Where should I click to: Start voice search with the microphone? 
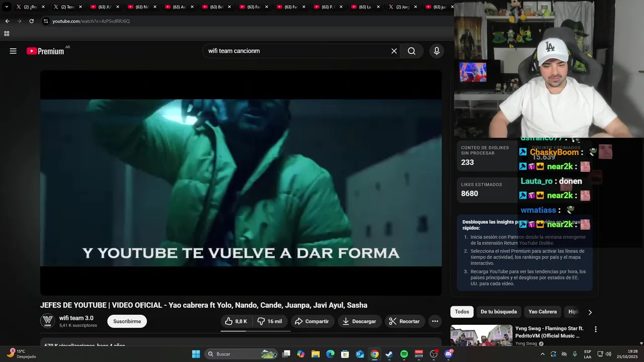[x=436, y=51]
